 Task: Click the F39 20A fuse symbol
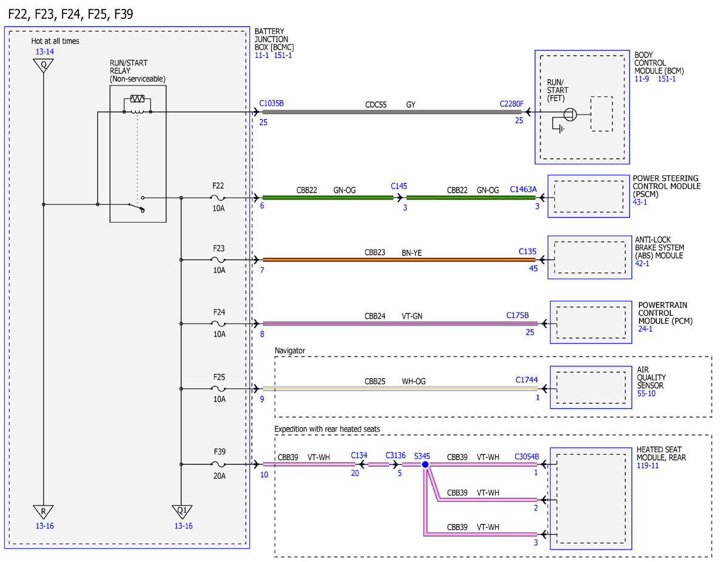(218, 464)
